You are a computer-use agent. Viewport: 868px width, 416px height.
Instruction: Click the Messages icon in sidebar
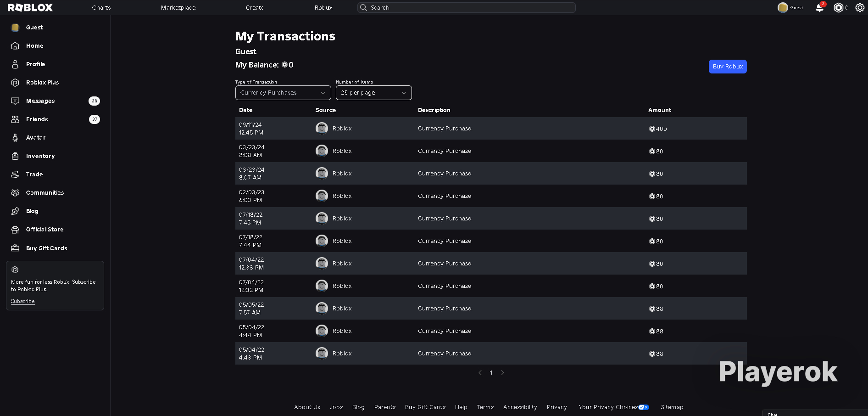pyautogui.click(x=15, y=101)
